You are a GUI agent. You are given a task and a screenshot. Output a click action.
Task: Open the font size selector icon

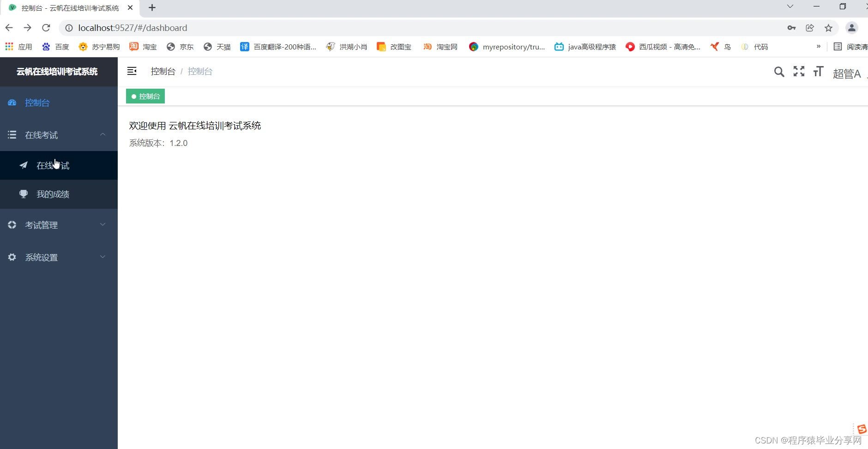818,71
